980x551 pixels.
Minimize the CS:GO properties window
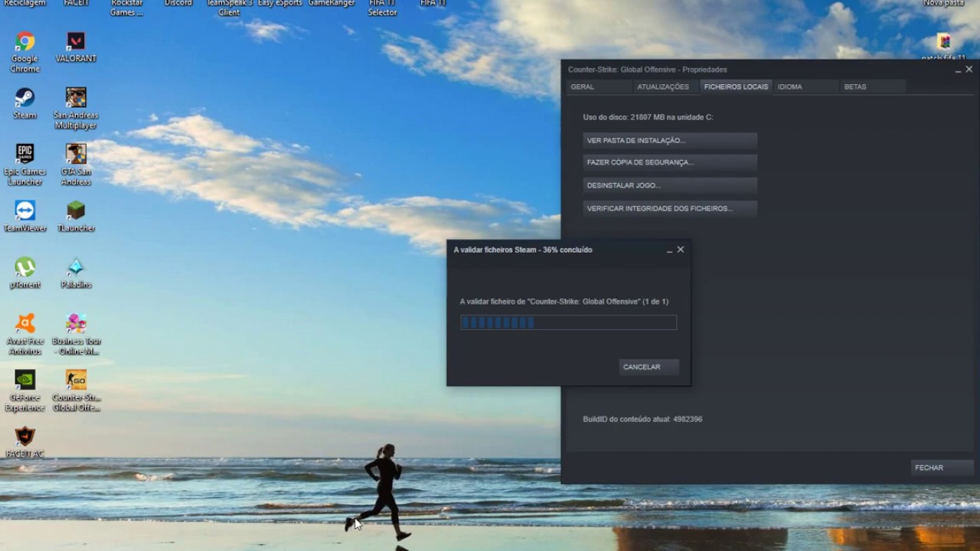[958, 70]
